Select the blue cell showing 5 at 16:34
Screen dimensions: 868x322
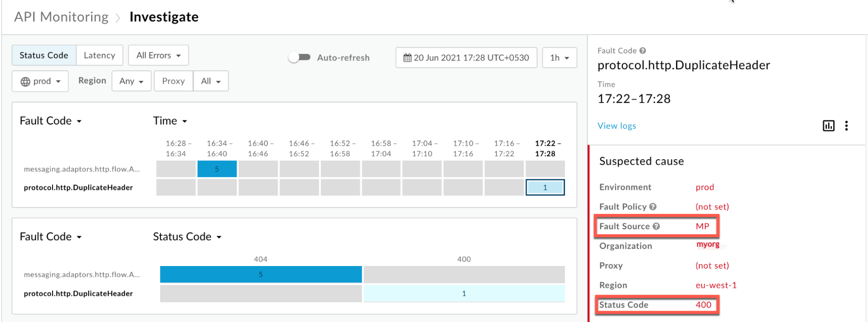[217, 169]
